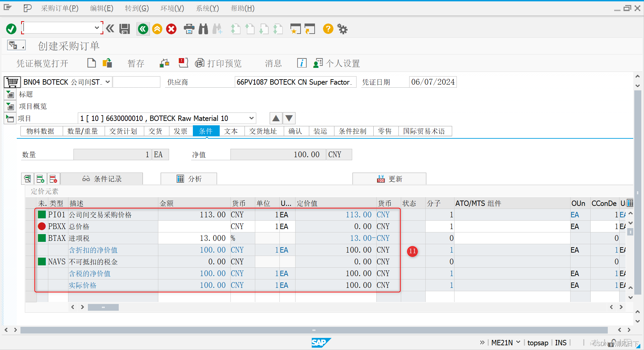Open the 系统(Y) menu
Screen dimensions: 644x350
(207, 8)
